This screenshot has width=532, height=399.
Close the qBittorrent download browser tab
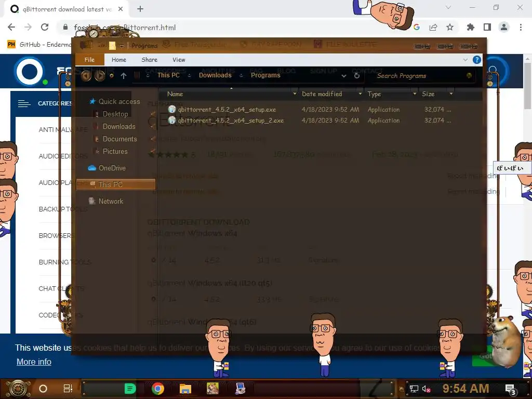tap(121, 9)
